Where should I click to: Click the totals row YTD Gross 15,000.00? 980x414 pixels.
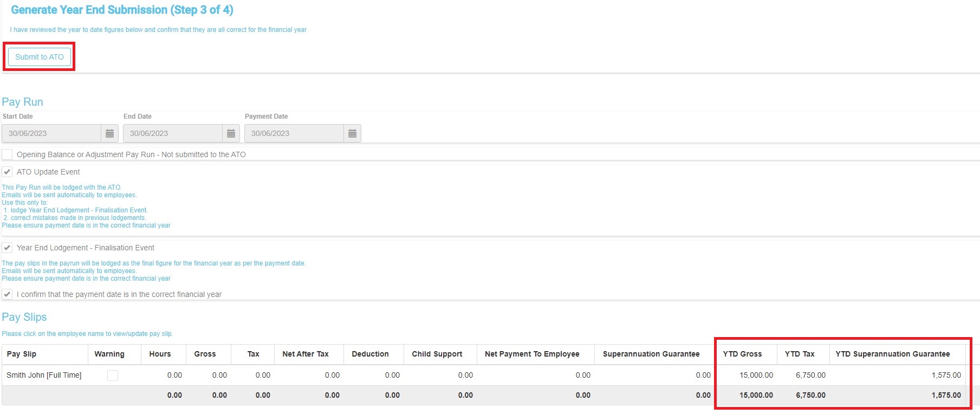(756, 395)
